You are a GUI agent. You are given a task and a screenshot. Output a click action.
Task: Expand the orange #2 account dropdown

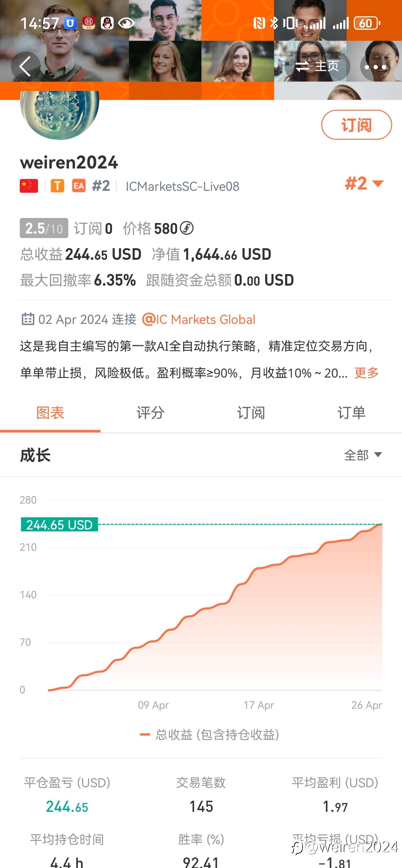(x=364, y=183)
